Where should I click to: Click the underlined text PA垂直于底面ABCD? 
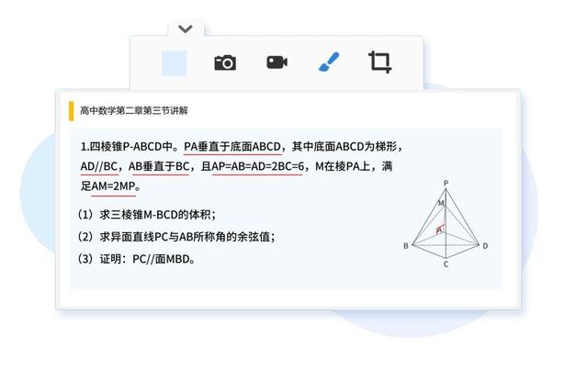click(232, 147)
